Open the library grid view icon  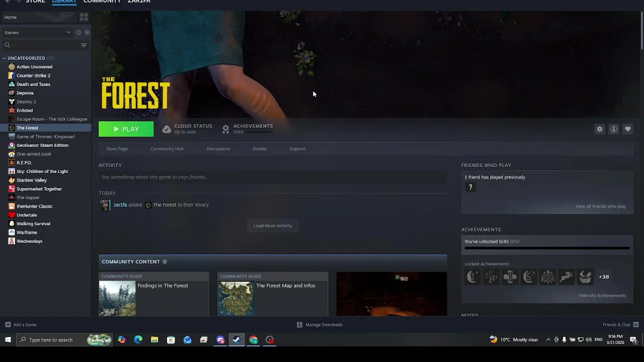(x=84, y=17)
